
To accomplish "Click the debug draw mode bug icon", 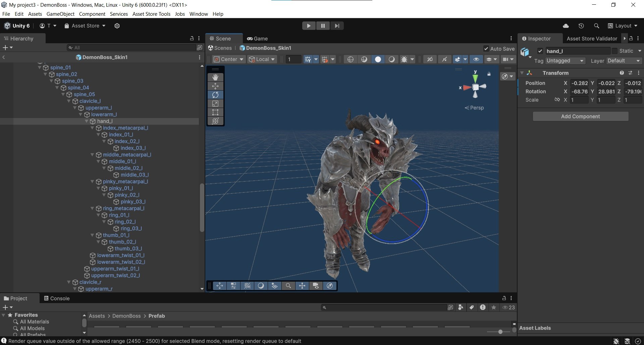I will (404, 59).
